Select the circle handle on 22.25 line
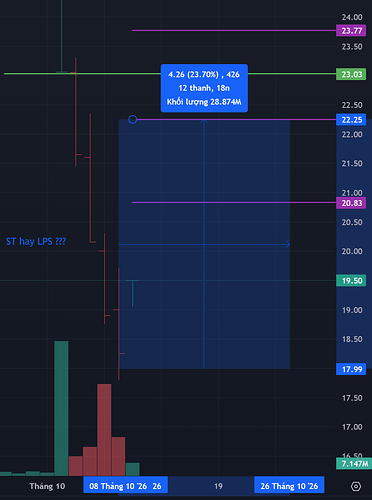The width and height of the screenshot is (372, 500). pyautogui.click(x=133, y=119)
